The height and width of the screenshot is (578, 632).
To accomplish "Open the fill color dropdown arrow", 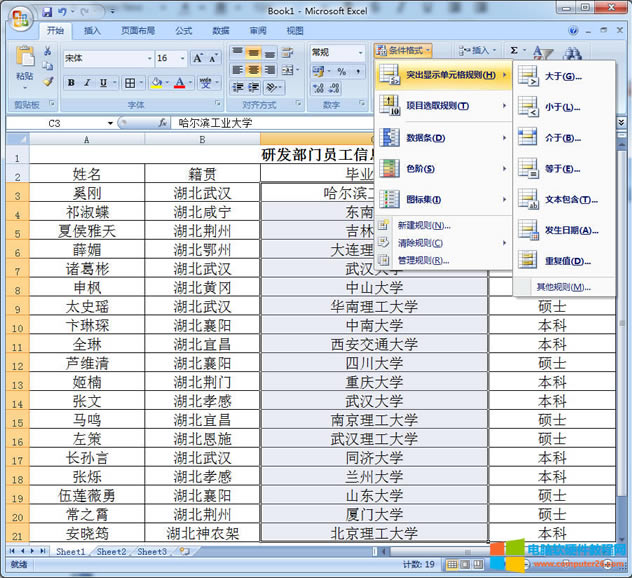I will click(167, 83).
